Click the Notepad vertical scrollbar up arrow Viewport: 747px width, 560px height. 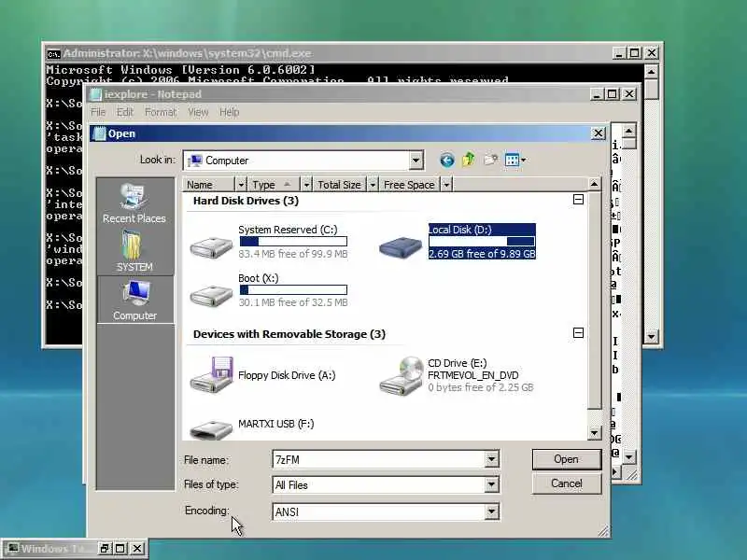628,131
